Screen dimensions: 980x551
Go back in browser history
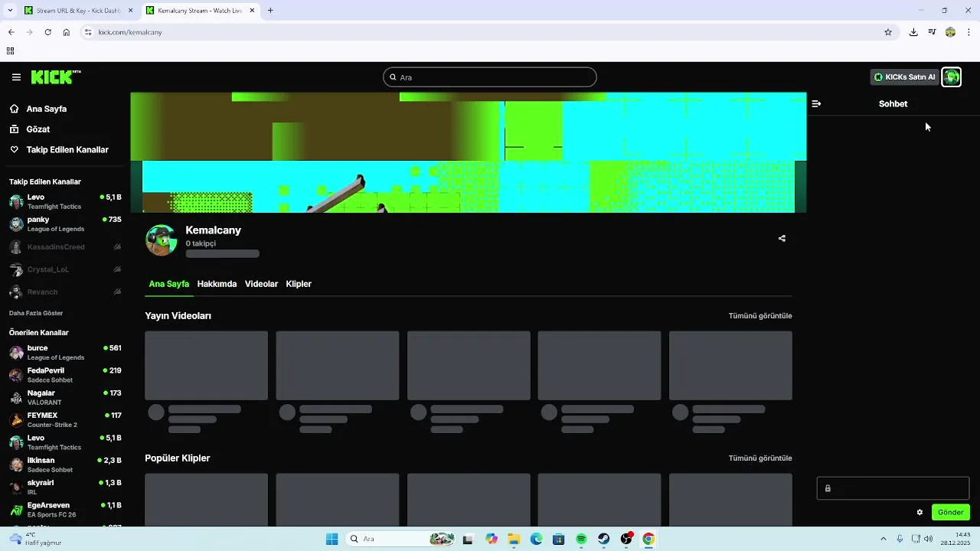[11, 32]
